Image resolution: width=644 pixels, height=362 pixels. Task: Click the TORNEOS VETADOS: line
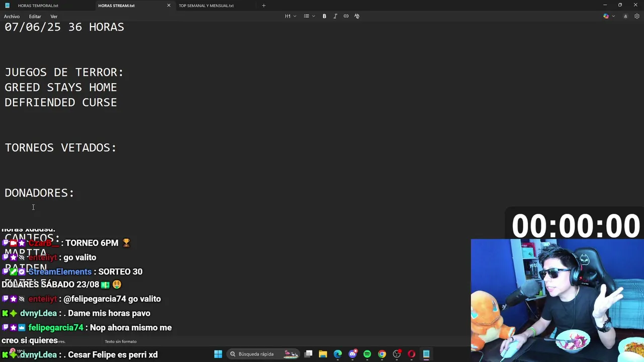point(60,148)
